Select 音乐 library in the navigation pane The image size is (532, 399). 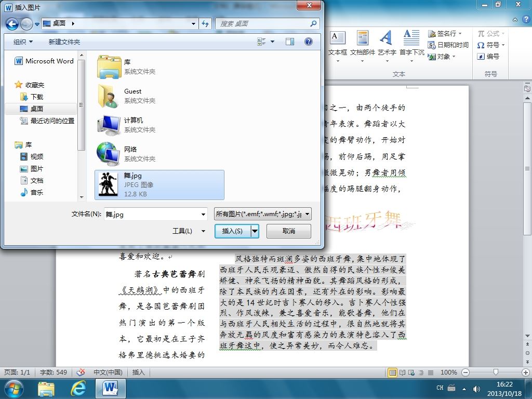click(32, 192)
